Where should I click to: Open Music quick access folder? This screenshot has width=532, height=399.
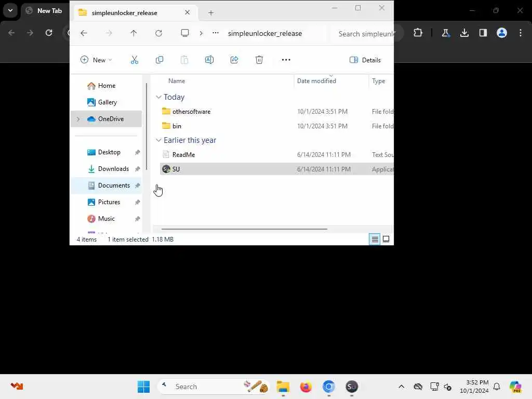106,219
